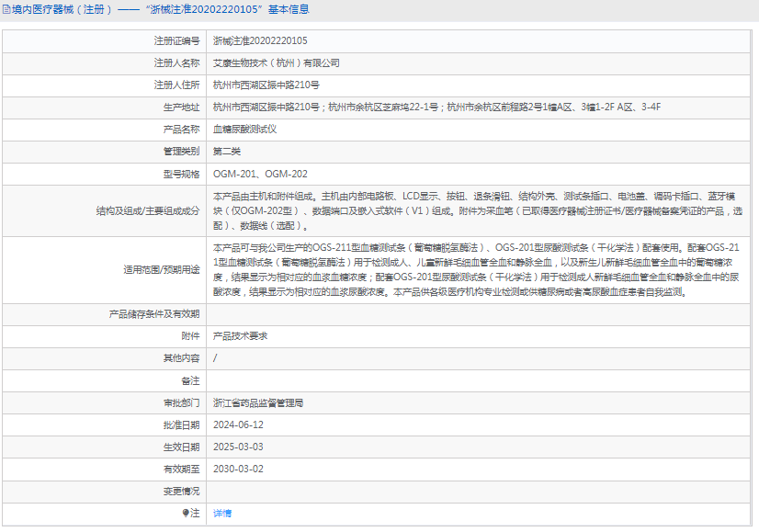Screen dimensions: 759x532
Task: Click the production address value starting 杭州市西湖区振中路210号；
Action: point(436,107)
